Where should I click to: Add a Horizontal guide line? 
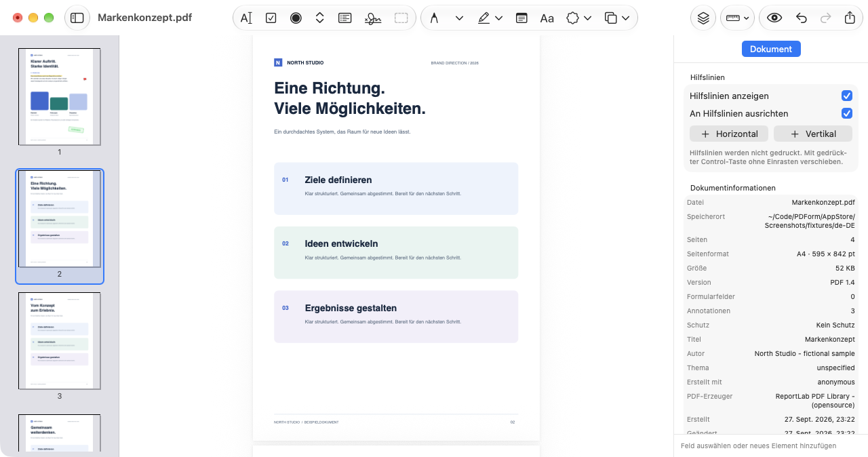coord(729,134)
